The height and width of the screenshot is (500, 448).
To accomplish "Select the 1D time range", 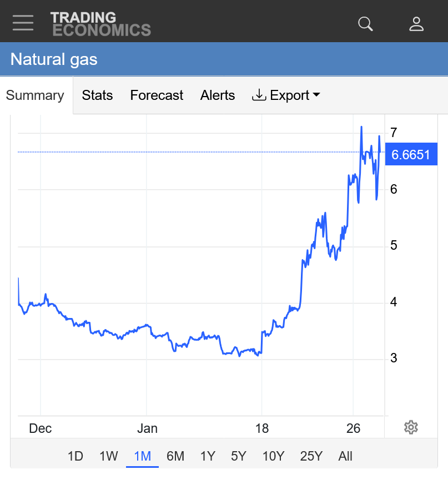I will (75, 456).
